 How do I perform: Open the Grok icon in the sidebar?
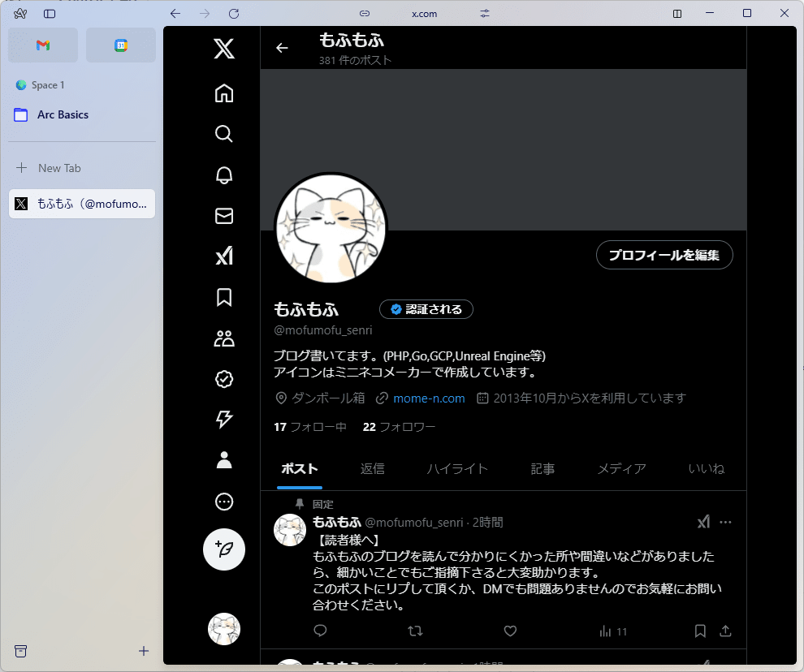click(223, 256)
